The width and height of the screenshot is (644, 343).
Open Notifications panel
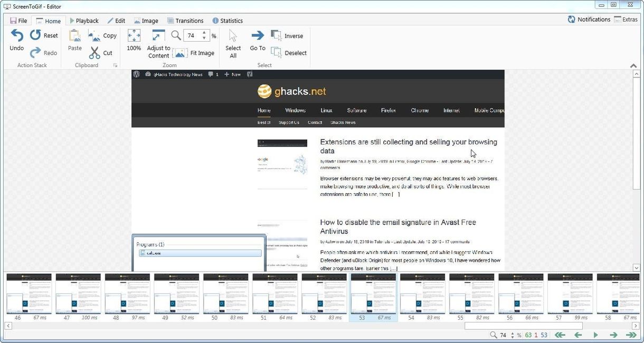pos(589,20)
